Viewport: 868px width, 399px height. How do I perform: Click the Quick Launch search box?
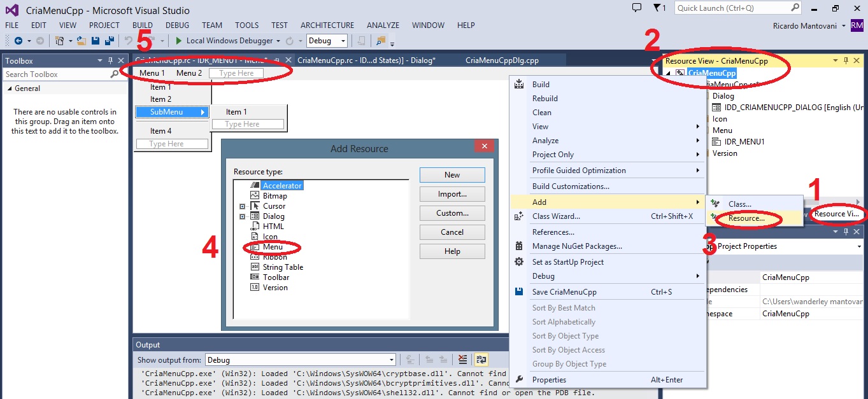(732, 8)
